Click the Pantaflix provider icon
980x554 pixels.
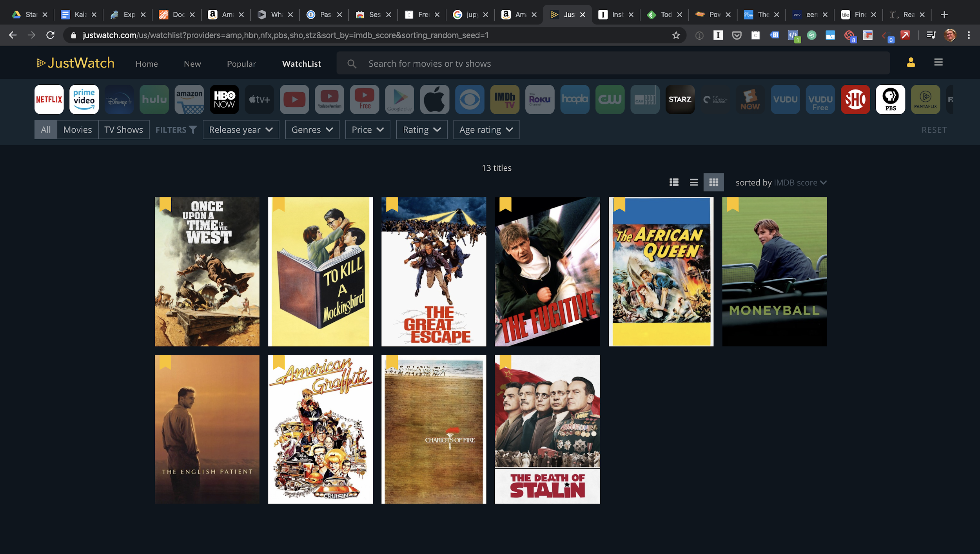pyautogui.click(x=926, y=99)
